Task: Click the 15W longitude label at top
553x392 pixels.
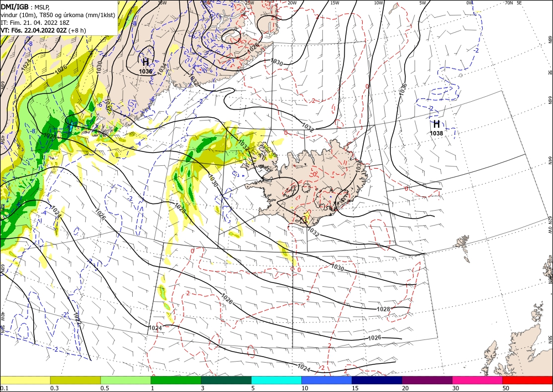Action: (x=335, y=3)
